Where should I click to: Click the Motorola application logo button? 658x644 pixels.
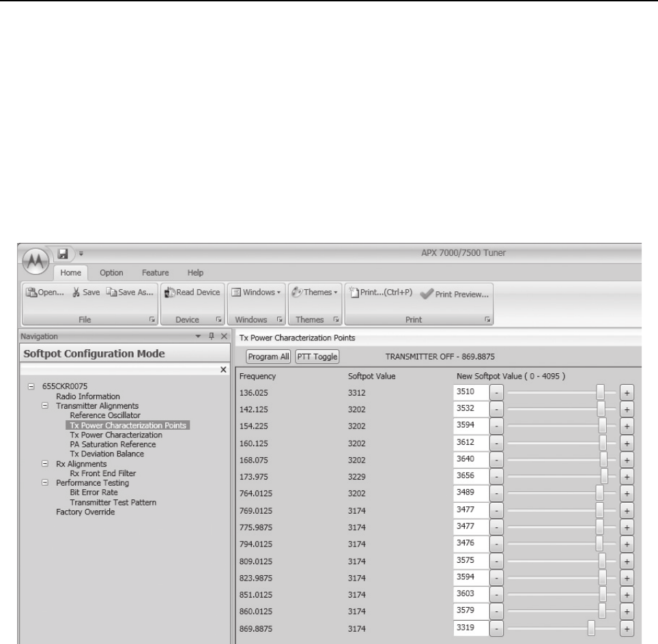35,261
